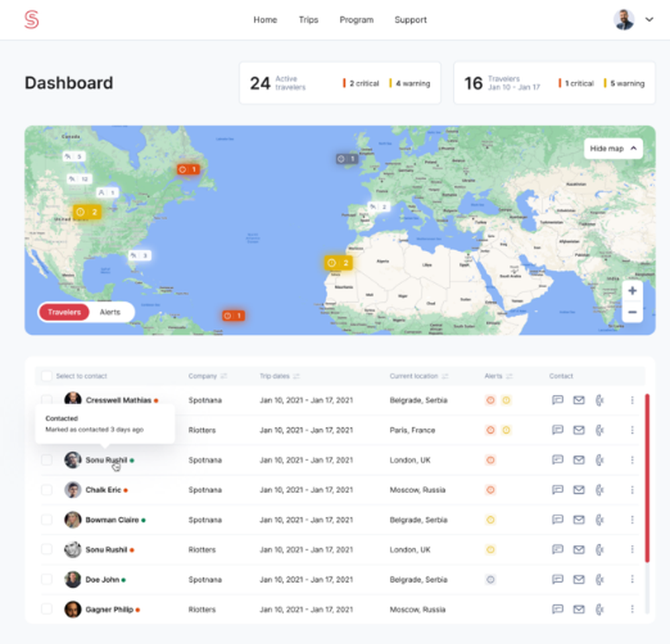Tick the checkbox next to Gagner Philip

click(x=46, y=609)
